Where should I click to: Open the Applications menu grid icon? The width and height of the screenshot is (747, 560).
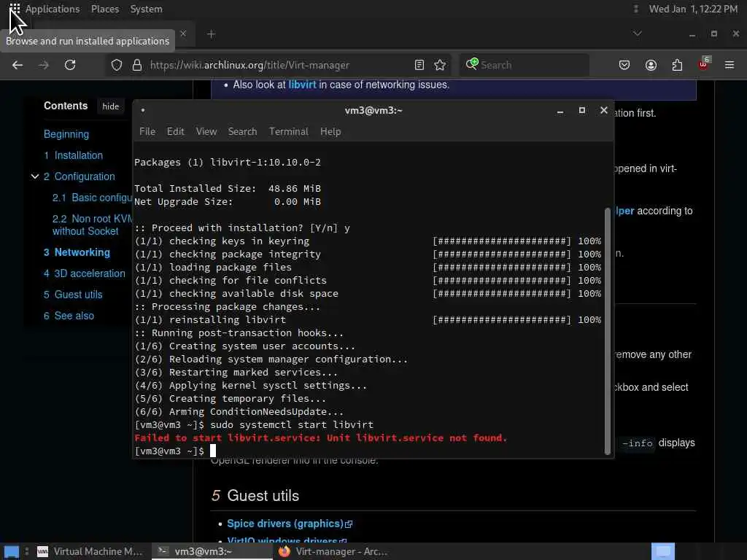pyautogui.click(x=15, y=9)
